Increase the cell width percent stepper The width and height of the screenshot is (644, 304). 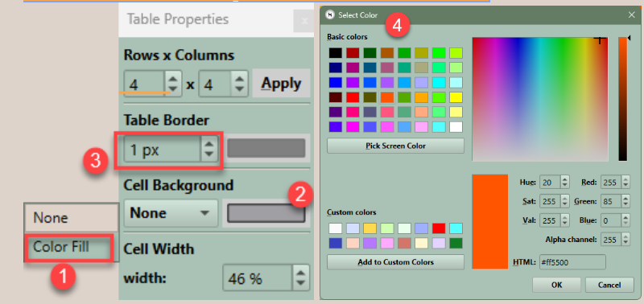click(300, 273)
